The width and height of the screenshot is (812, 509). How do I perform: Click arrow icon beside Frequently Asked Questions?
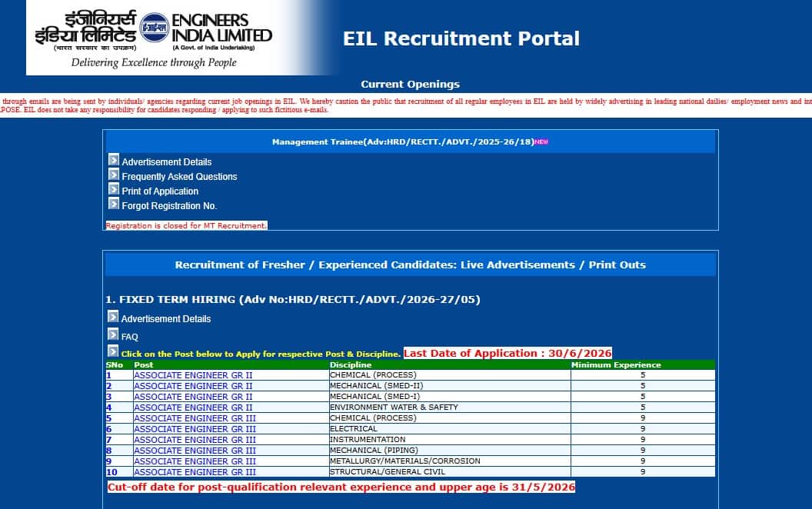(113, 174)
